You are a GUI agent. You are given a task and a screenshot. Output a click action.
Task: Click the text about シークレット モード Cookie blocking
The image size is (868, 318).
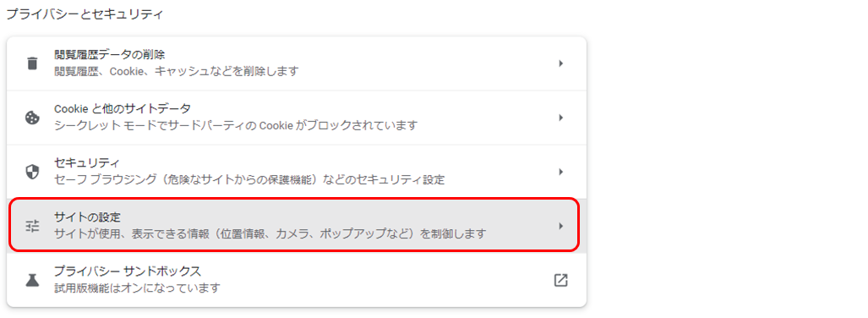tap(235, 126)
